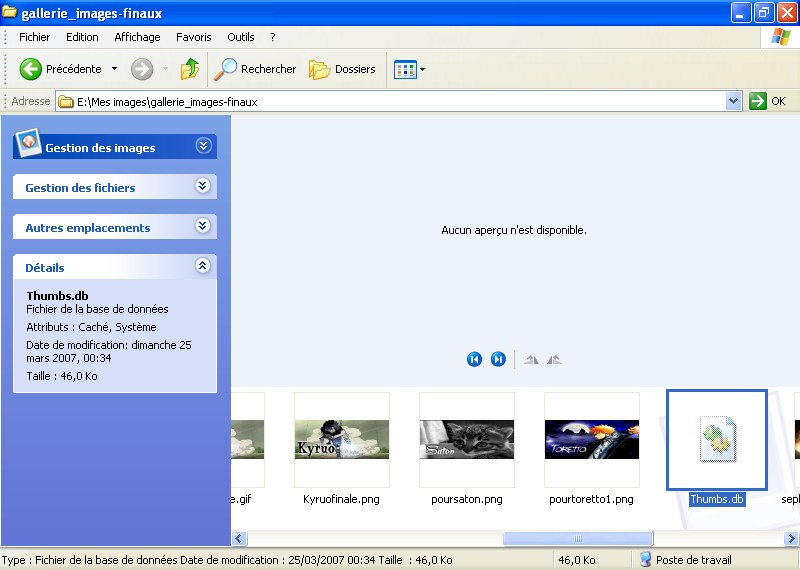Viewport: 800px width, 570px height.
Task: Open the Favoris menu
Action: coord(193,37)
